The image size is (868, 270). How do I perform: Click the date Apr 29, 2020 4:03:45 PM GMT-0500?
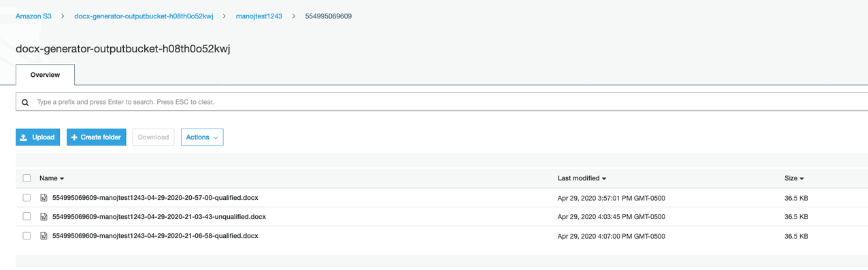(x=611, y=217)
